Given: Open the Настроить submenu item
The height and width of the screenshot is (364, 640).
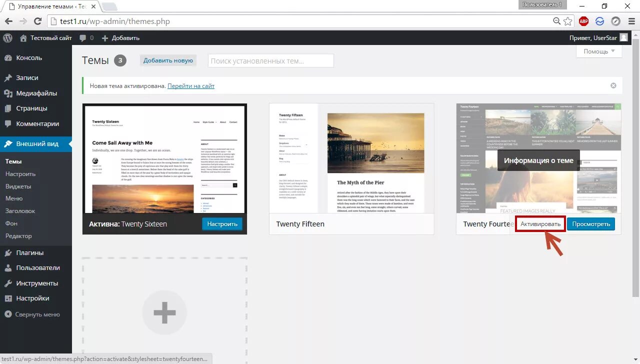Looking at the screenshot, I should pos(20,174).
